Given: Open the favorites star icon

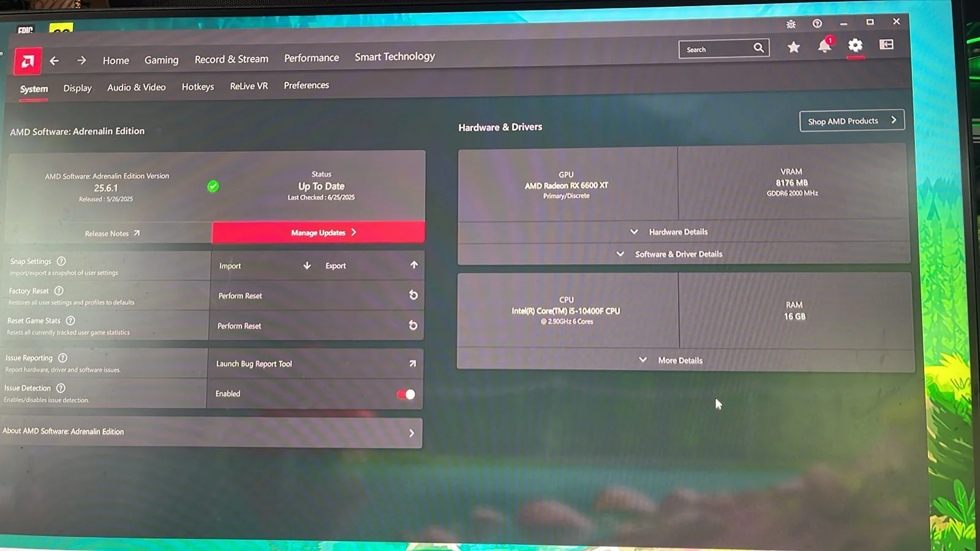Looking at the screenshot, I should point(793,47).
